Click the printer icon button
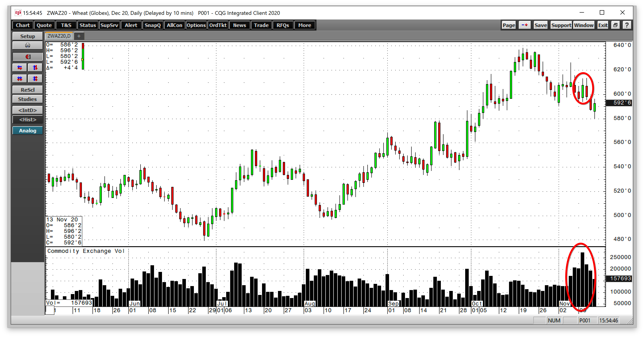This screenshot has width=644, height=337. tap(27, 46)
